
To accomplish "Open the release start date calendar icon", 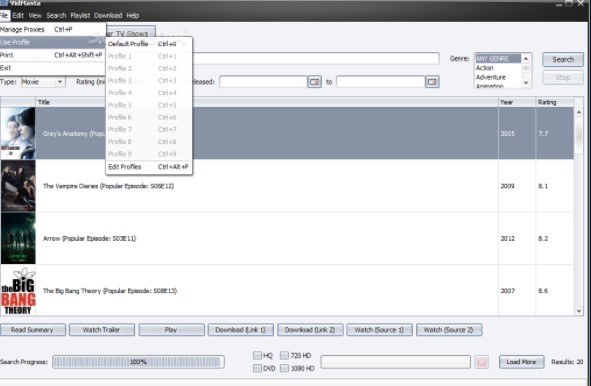I will coord(314,82).
